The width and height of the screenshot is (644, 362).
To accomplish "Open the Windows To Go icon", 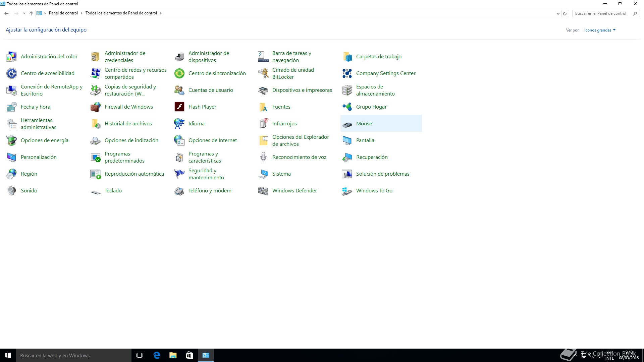I will click(347, 191).
